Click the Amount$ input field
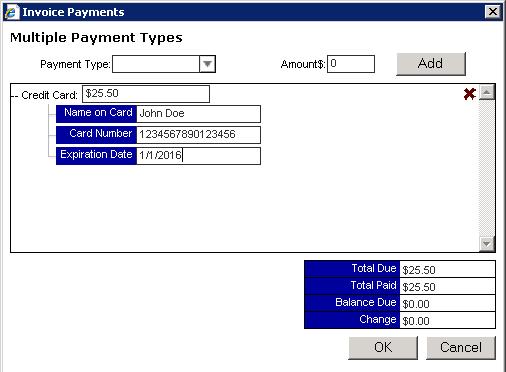506x372 pixels. coord(351,64)
